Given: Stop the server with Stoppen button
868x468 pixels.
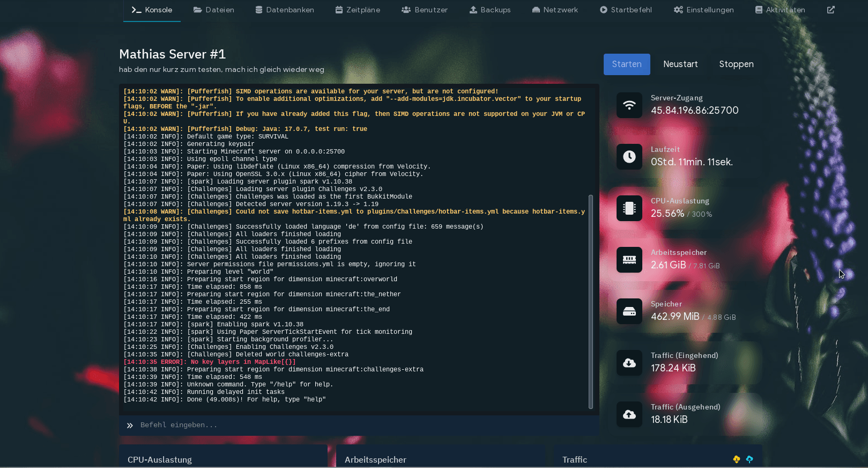Looking at the screenshot, I should (x=736, y=64).
